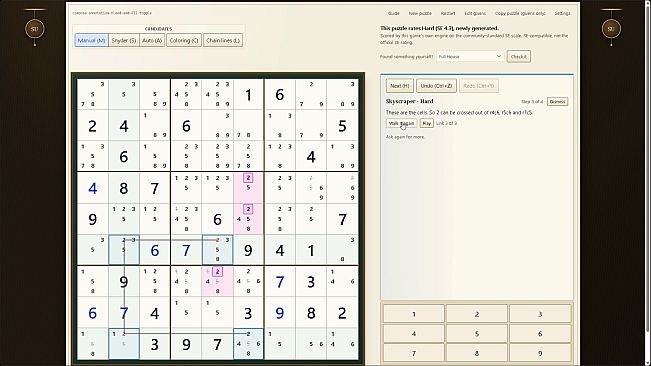This screenshot has height=366, width=651.
Task: Switch to Snyder (S) candidates mode
Action: 124,40
